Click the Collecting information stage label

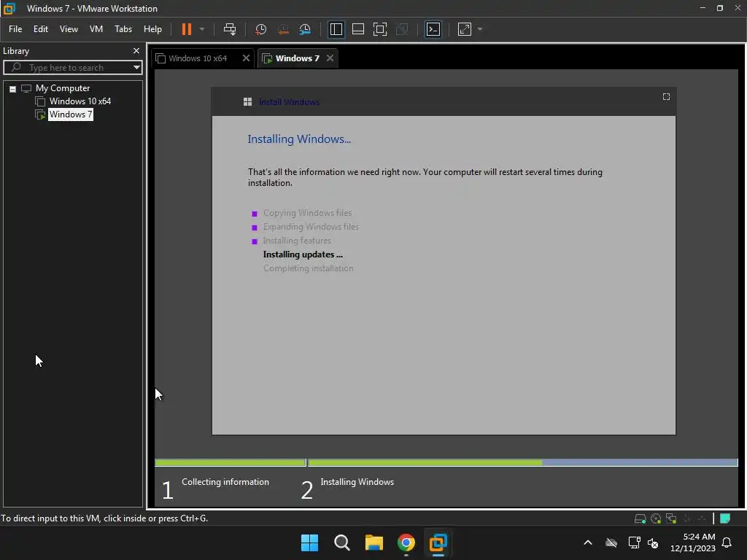point(225,482)
